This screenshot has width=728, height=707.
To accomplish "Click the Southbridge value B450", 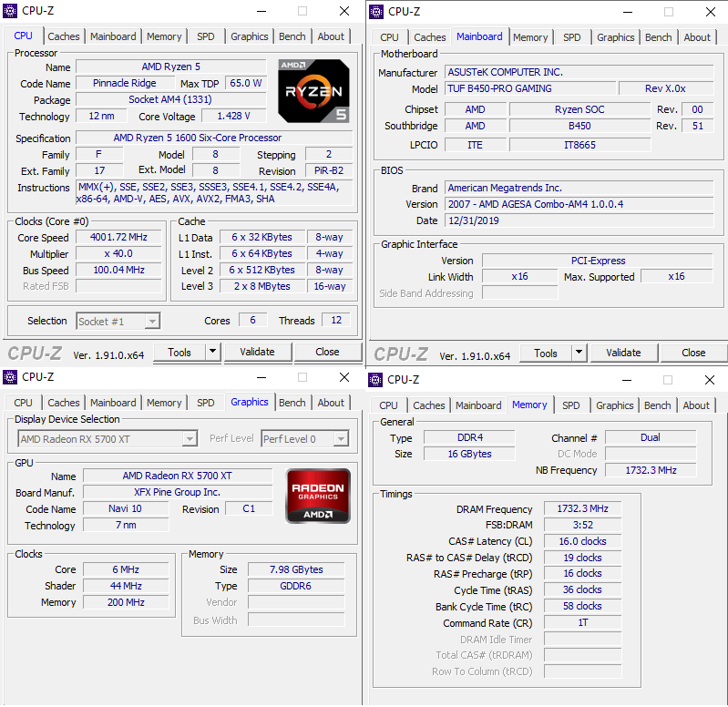I will (x=579, y=126).
